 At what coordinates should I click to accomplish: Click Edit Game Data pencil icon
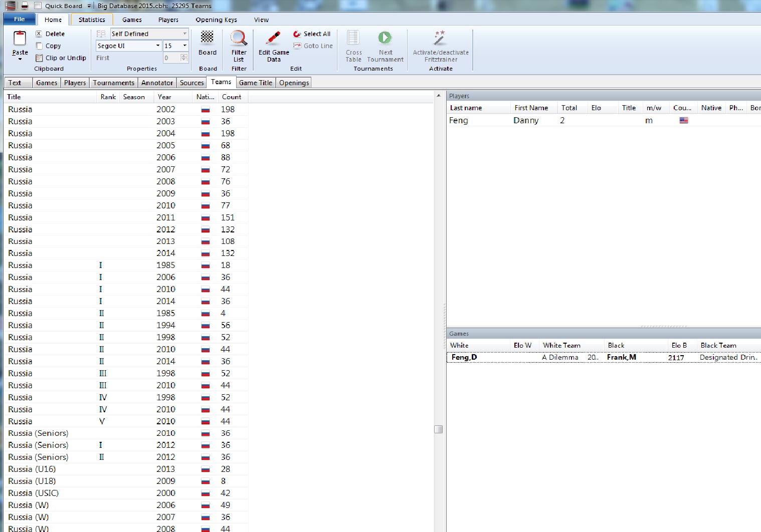274,38
